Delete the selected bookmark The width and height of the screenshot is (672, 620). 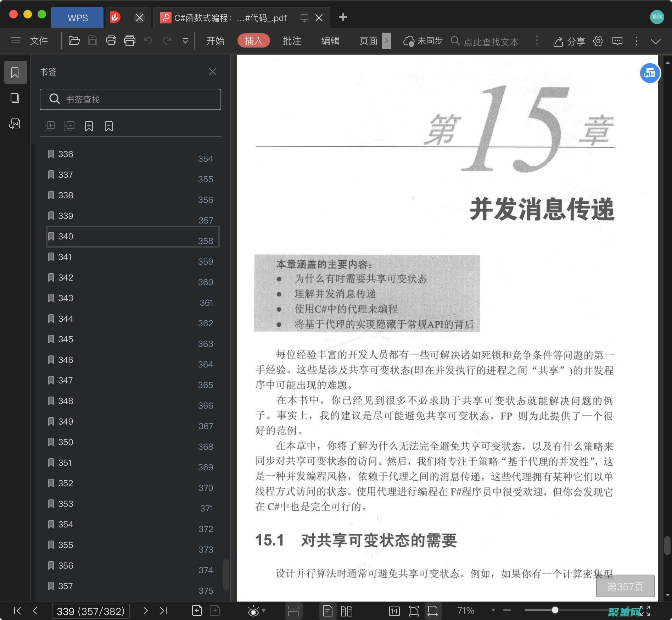pyautogui.click(x=109, y=126)
